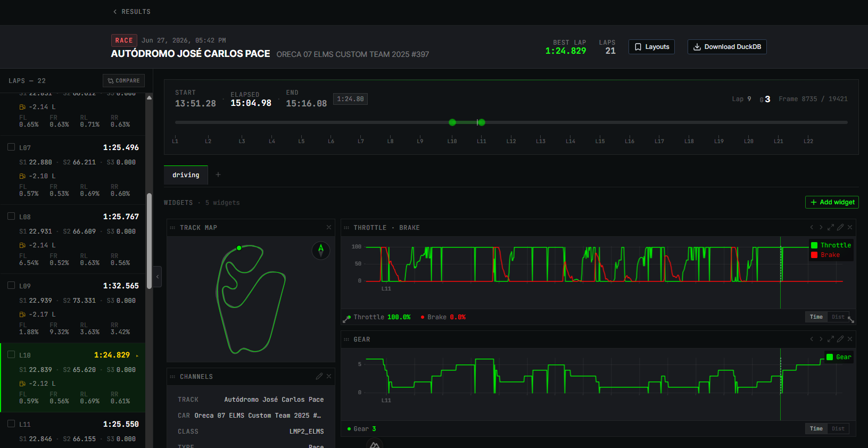This screenshot has height=448, width=868.
Task: Edit the Gear widget
Action: click(840, 339)
